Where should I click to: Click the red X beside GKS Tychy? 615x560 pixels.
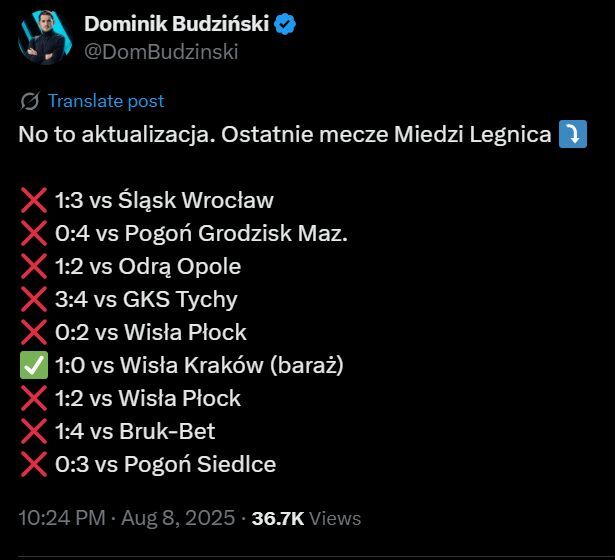click(x=32, y=300)
